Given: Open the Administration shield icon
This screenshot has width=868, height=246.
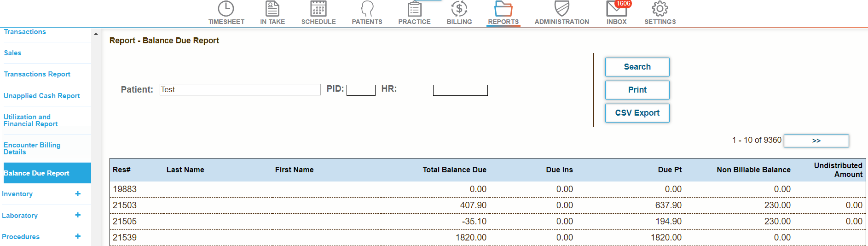Looking at the screenshot, I should pos(561,9).
